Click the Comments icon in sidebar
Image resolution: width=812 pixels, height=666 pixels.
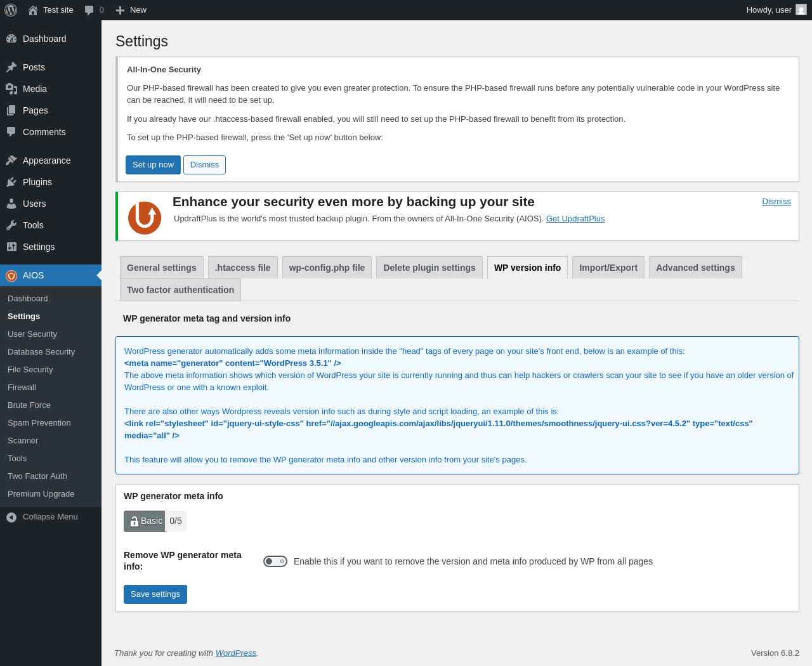(x=11, y=132)
